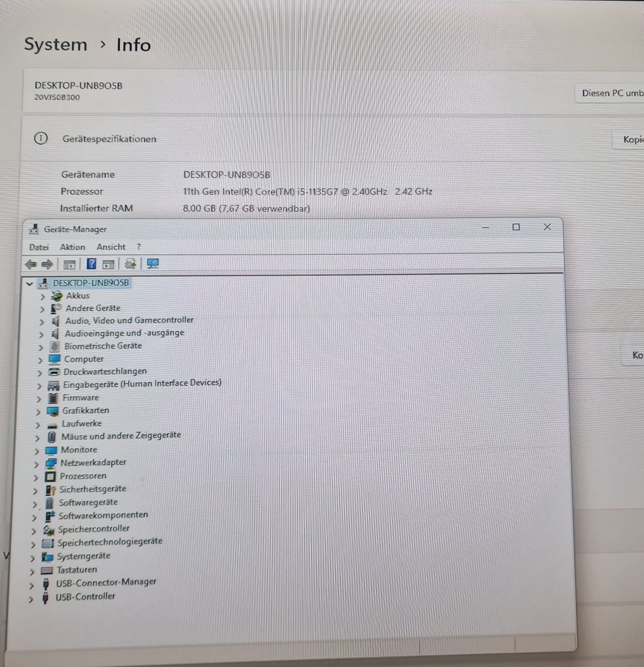
Task: Click the System breadcrumb link
Action: (56, 45)
